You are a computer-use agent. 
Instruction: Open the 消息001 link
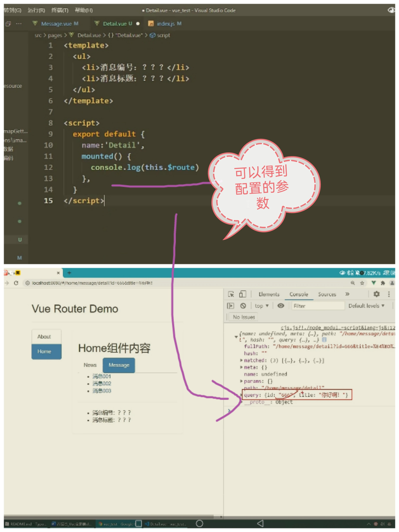pos(102,376)
